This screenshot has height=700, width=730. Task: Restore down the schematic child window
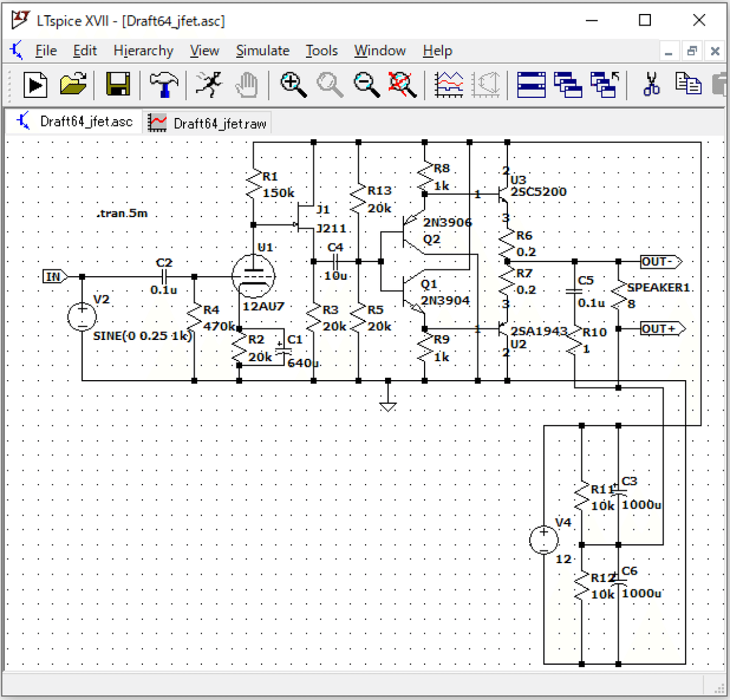692,51
